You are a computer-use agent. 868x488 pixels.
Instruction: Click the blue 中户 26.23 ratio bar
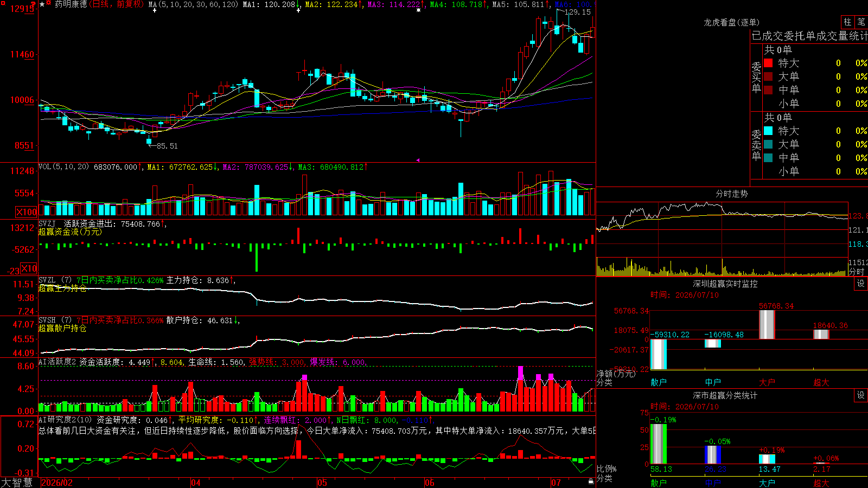pyautogui.click(x=713, y=455)
